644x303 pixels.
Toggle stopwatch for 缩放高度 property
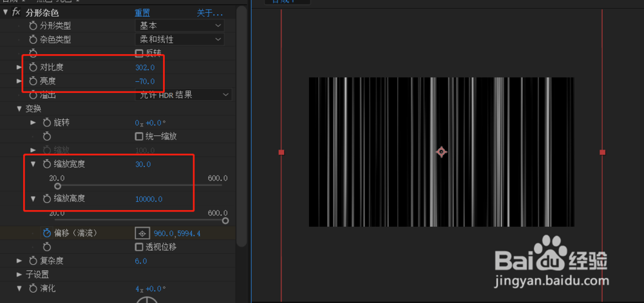[x=47, y=199]
